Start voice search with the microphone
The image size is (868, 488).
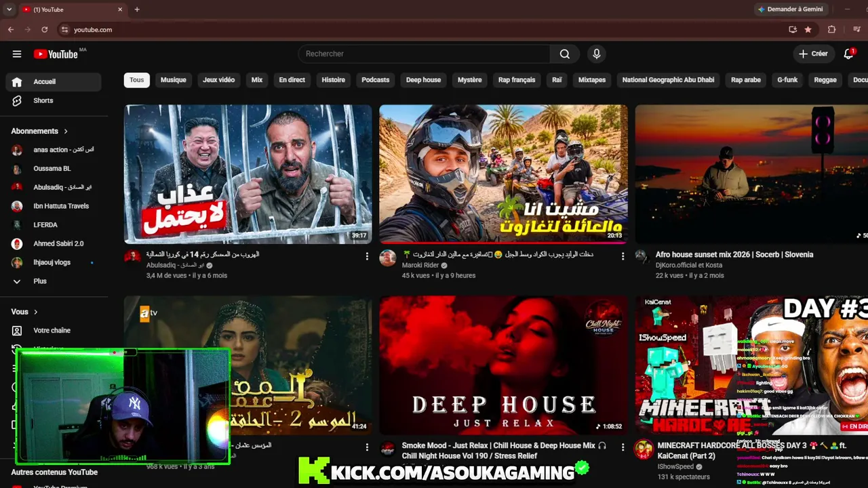click(597, 54)
